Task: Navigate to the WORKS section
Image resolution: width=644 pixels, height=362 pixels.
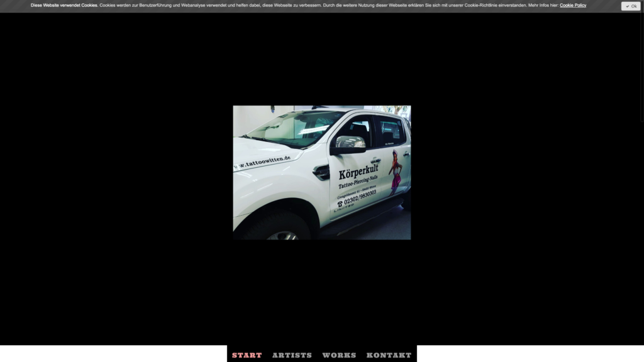Action: pos(339,355)
